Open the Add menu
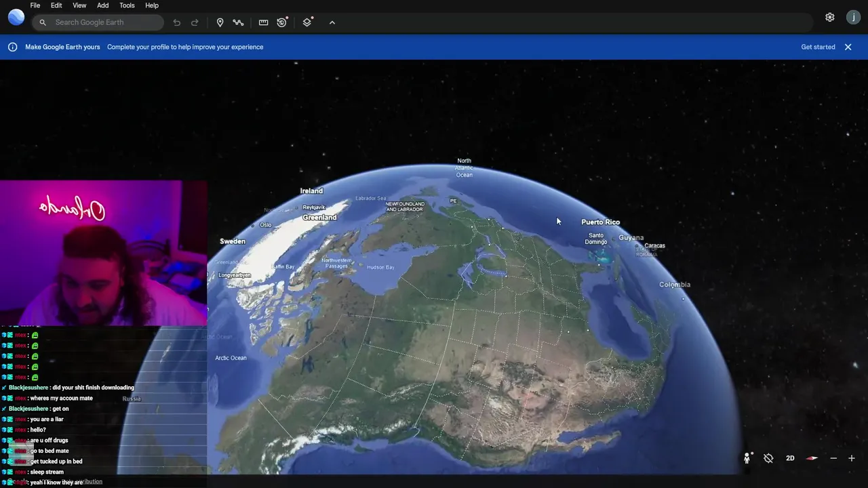The width and height of the screenshot is (868, 488). click(103, 5)
